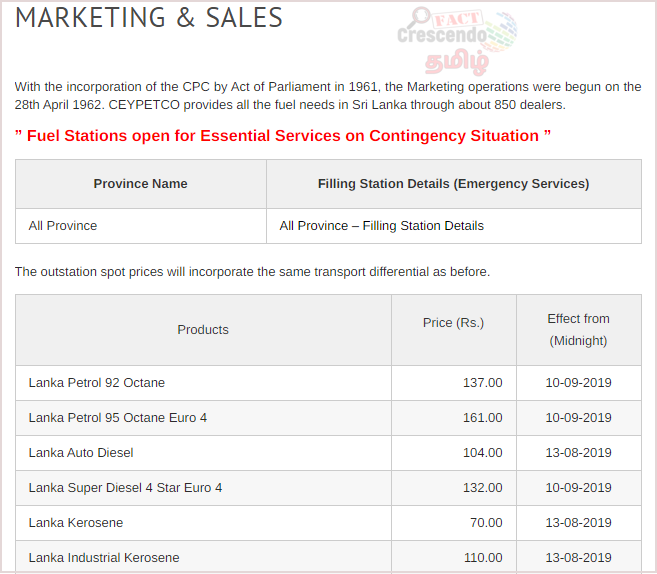657x574 pixels.
Task: Click the 161.00 price for 95 Octane
Action: point(482,418)
